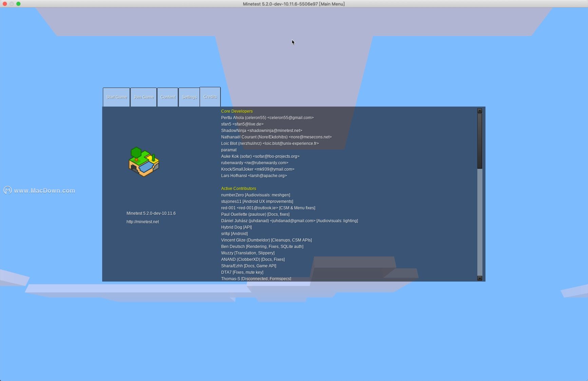Click the Minetest block logo
Image resolution: width=588 pixels, height=381 pixels.
[x=144, y=162]
